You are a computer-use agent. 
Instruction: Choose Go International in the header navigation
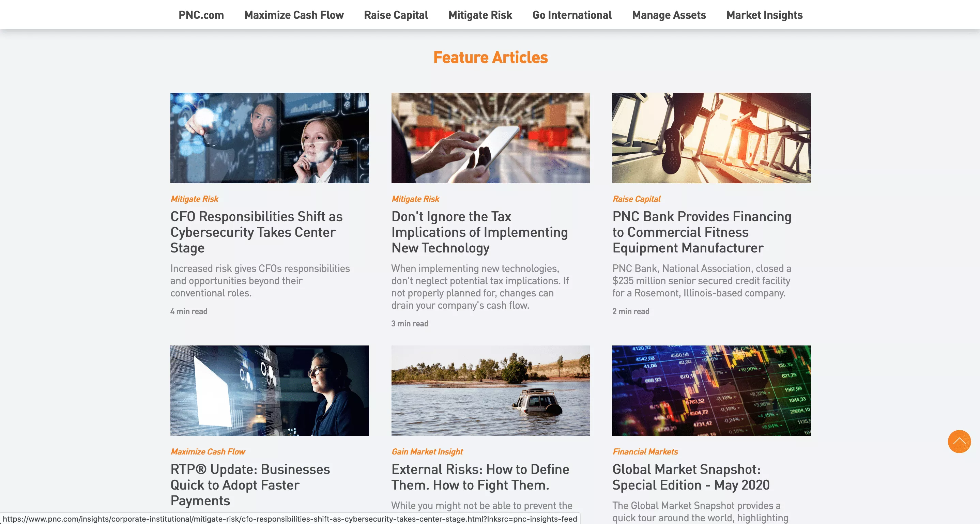(x=572, y=15)
